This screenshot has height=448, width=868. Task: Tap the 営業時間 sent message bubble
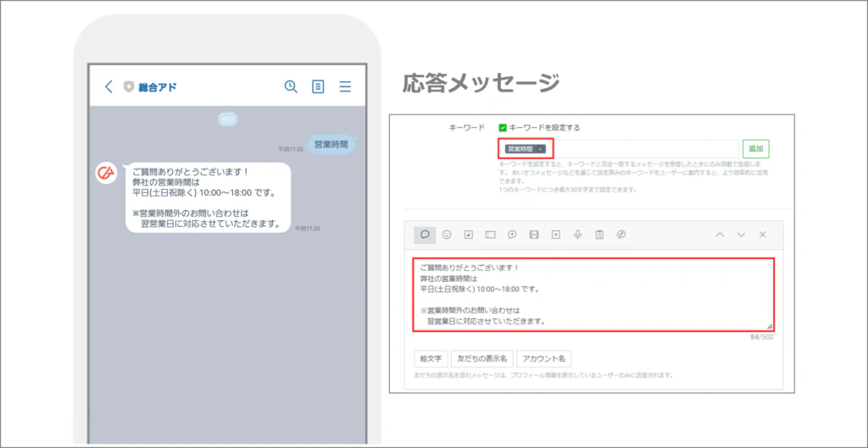331,144
